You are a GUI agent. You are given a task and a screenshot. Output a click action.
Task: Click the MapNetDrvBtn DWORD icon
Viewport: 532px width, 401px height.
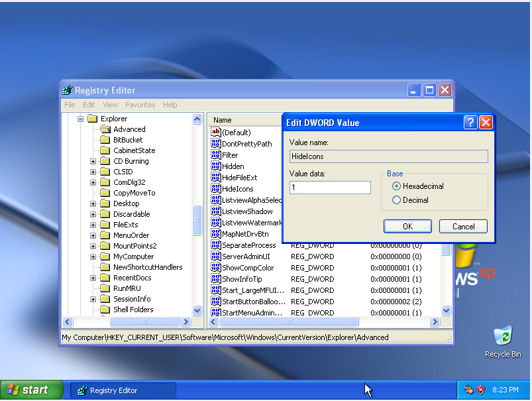216,233
